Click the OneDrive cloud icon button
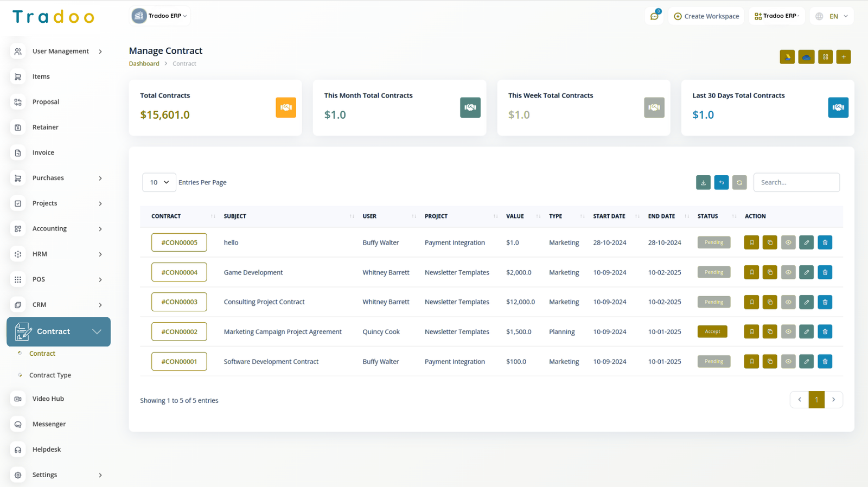 tap(806, 57)
